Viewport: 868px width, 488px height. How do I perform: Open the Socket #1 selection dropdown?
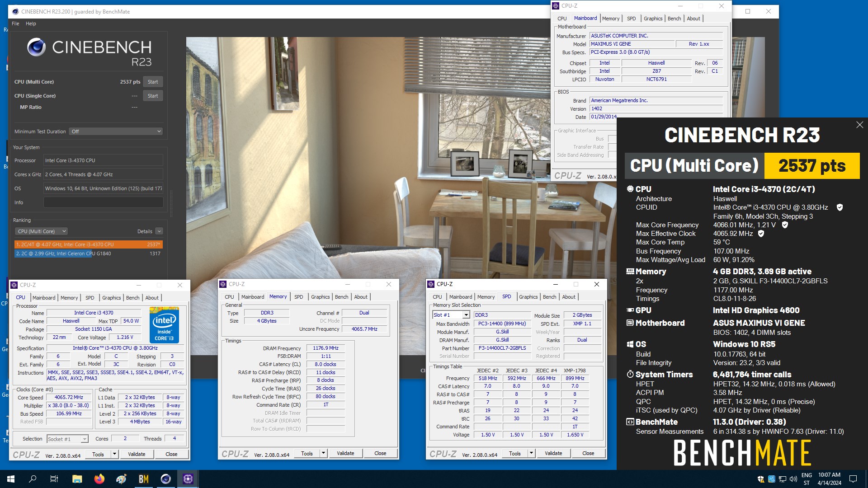pyautogui.click(x=67, y=439)
